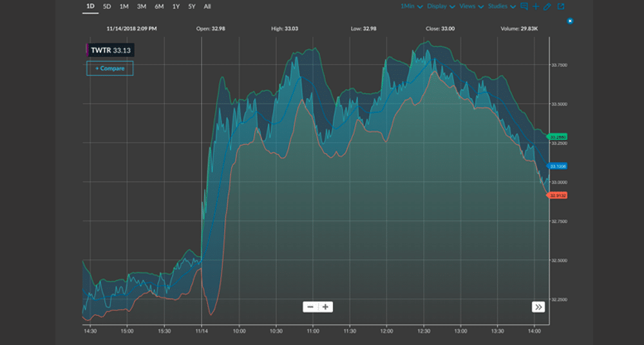Click the 11:00 time axis label
Screen dimensions: 644x345
pyautogui.click(x=313, y=331)
